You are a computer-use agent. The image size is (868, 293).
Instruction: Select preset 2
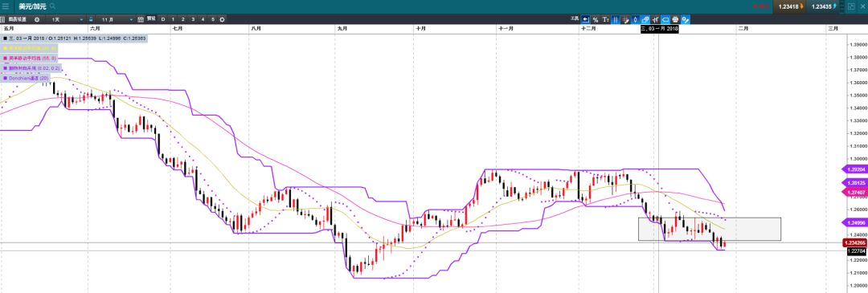[x=182, y=19]
